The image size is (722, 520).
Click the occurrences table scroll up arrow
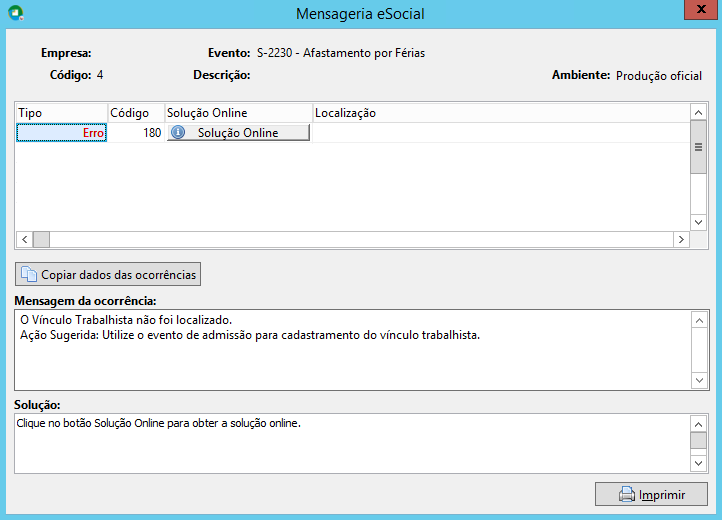tap(699, 112)
